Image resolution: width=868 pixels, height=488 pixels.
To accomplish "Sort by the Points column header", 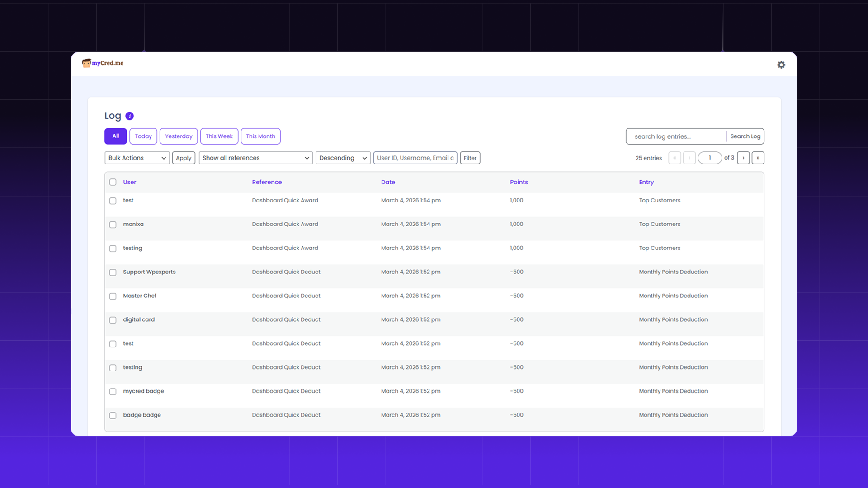I will tap(519, 182).
